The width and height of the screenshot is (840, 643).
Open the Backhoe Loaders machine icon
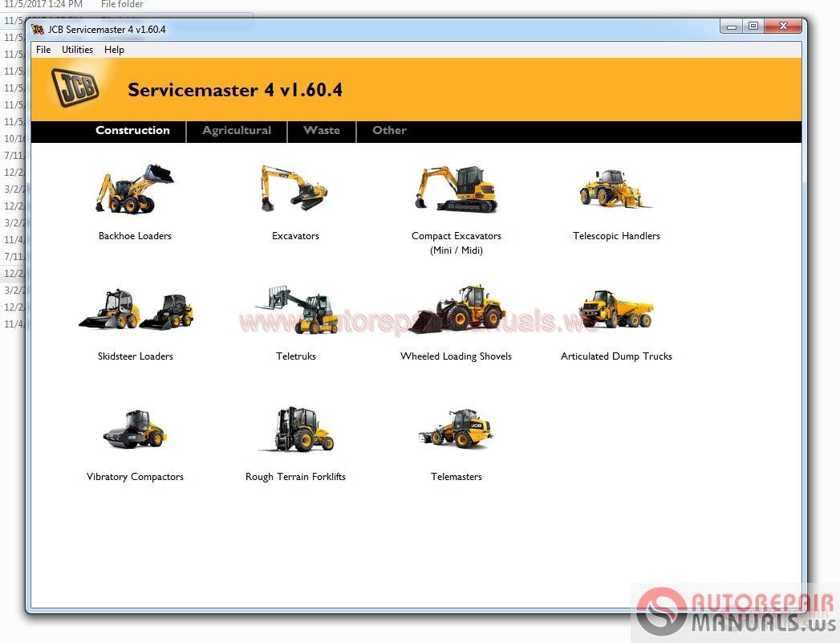(x=135, y=189)
